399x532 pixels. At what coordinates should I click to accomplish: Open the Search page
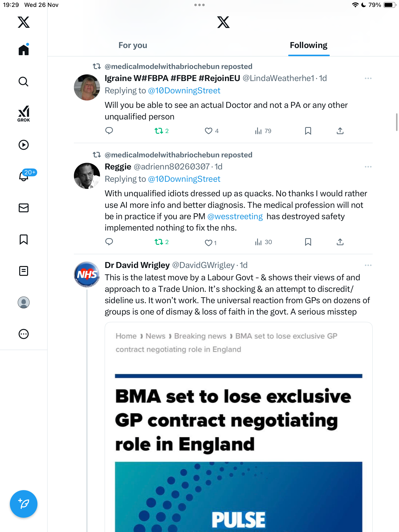coord(24,82)
